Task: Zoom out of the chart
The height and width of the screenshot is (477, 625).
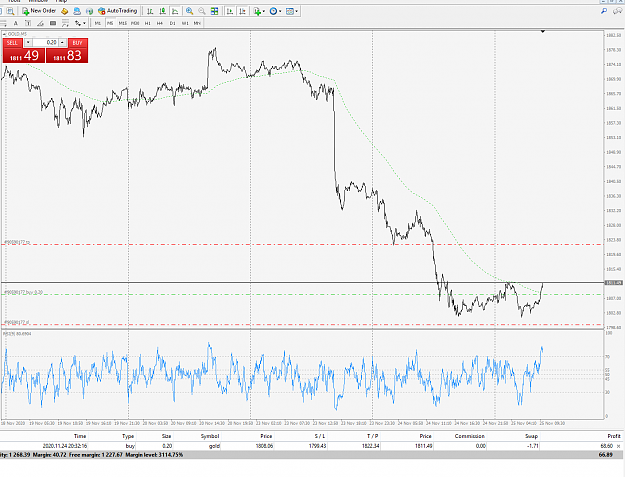Action: click(202, 11)
